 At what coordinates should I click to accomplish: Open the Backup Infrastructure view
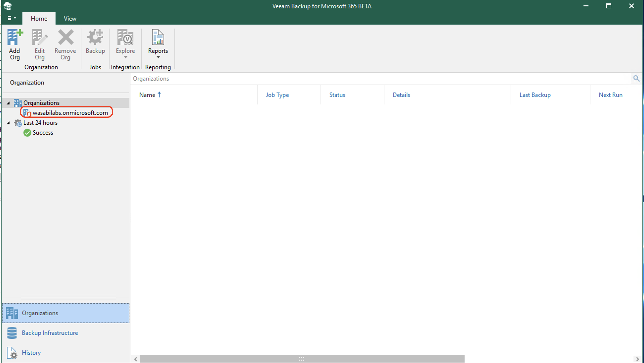click(65, 333)
